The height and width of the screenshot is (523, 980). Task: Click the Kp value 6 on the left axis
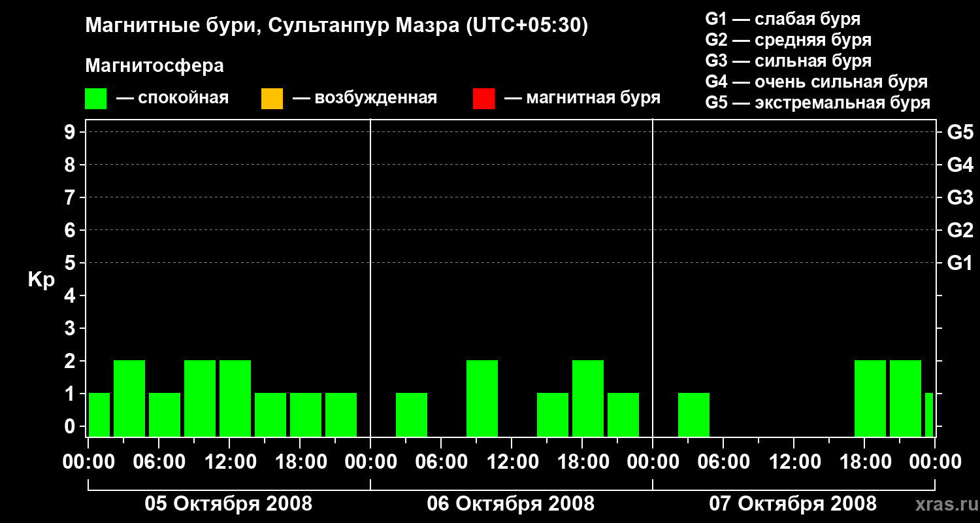point(71,230)
